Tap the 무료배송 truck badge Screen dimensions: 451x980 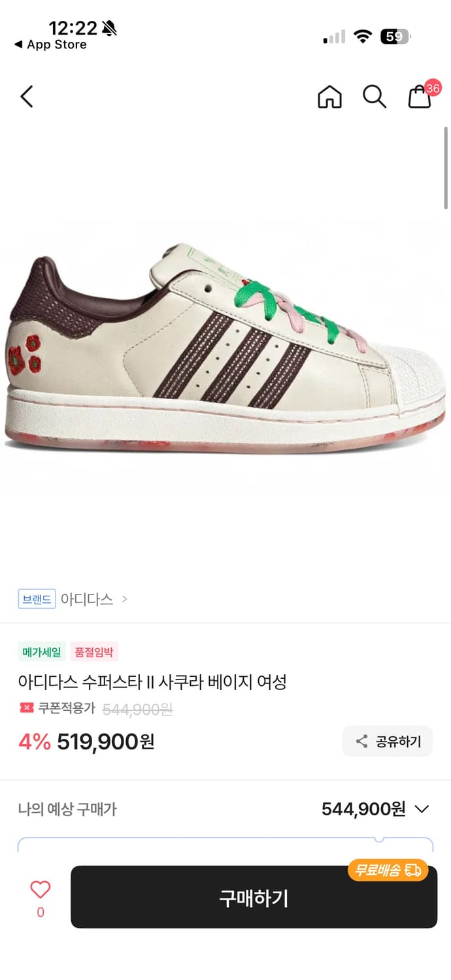tap(388, 870)
